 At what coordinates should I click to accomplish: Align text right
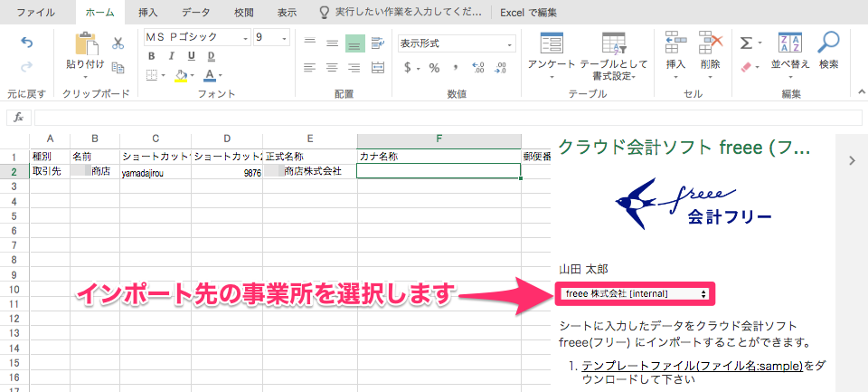(x=354, y=68)
